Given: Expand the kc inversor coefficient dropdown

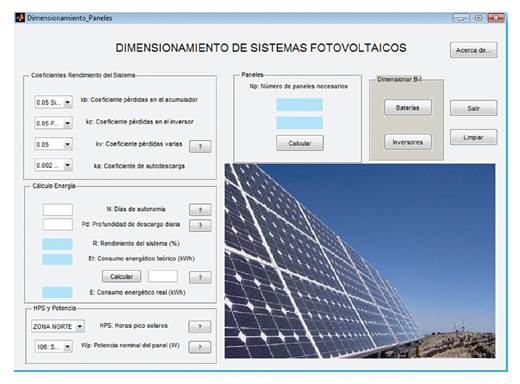Looking at the screenshot, I should [x=68, y=123].
